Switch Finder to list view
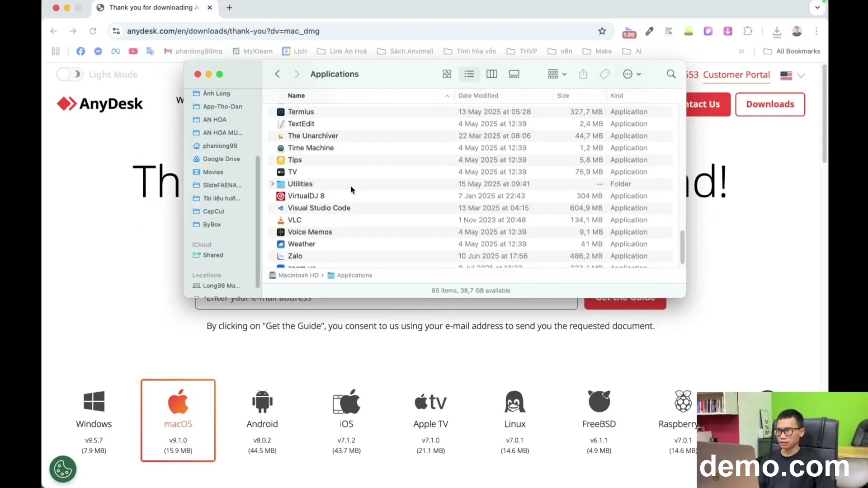Image resolution: width=868 pixels, height=488 pixels. [x=469, y=74]
